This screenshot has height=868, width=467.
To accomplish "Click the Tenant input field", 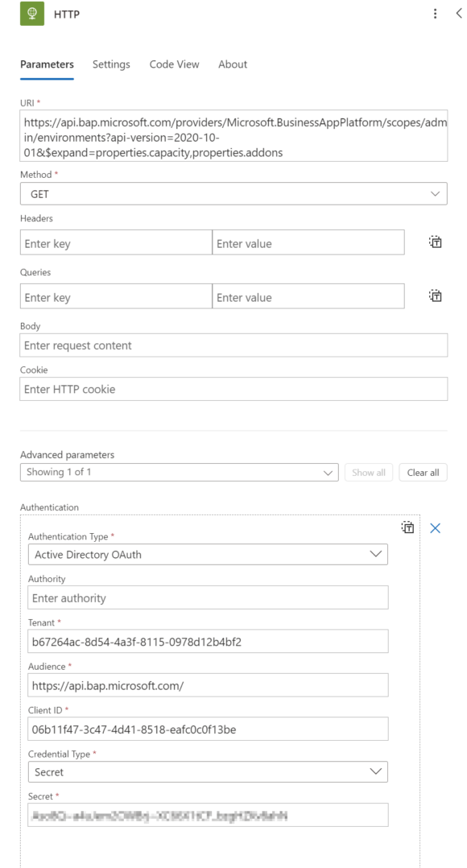I will click(208, 641).
